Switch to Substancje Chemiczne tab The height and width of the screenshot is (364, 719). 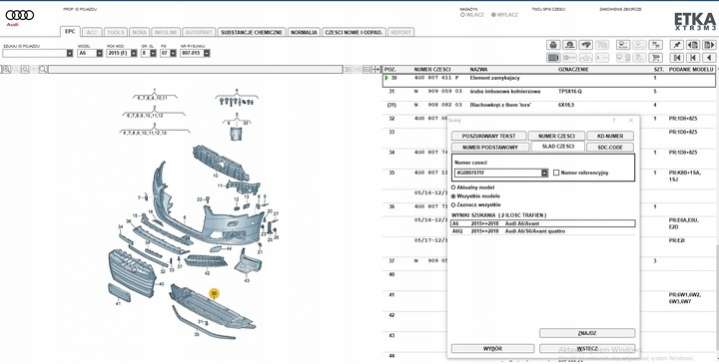(251, 32)
